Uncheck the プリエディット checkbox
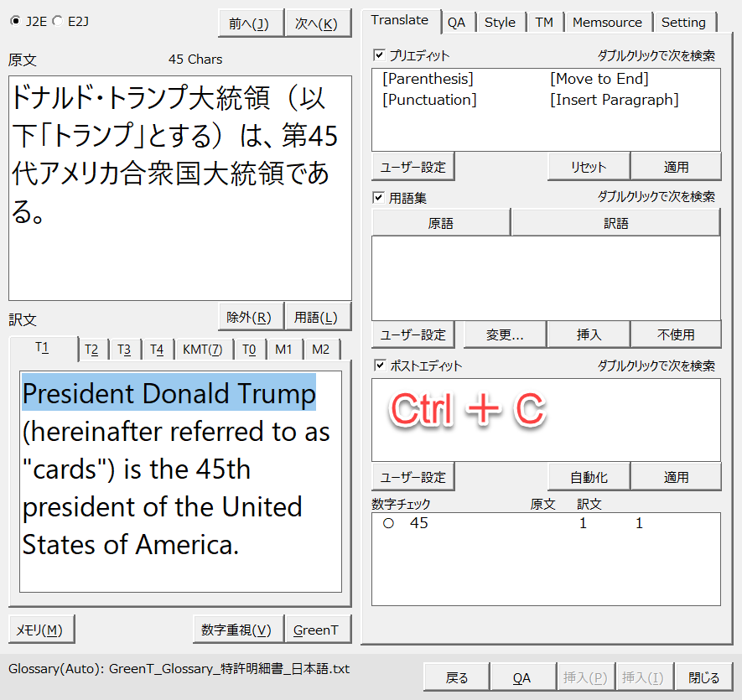Viewport: 742px width, 700px height. [x=379, y=55]
